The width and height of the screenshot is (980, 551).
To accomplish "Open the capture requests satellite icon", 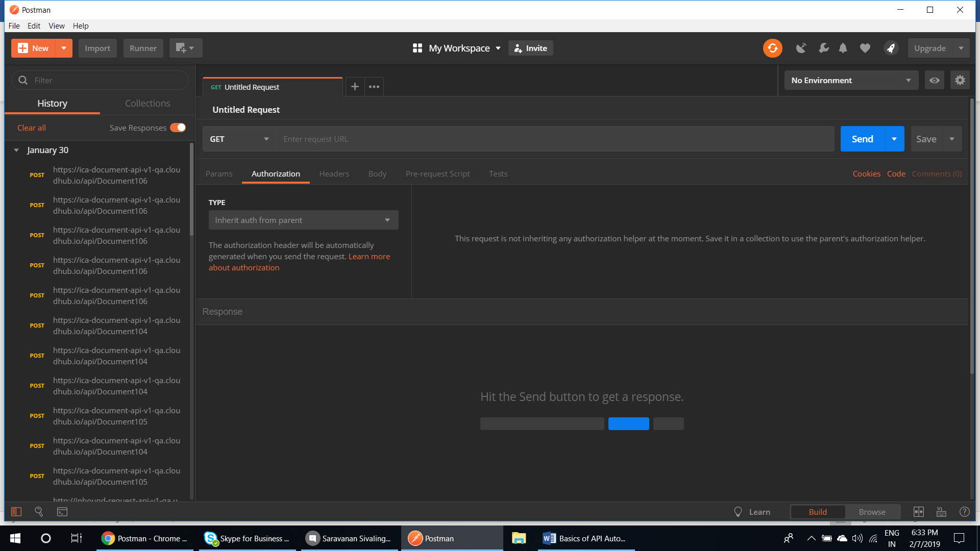I will [x=801, y=48].
